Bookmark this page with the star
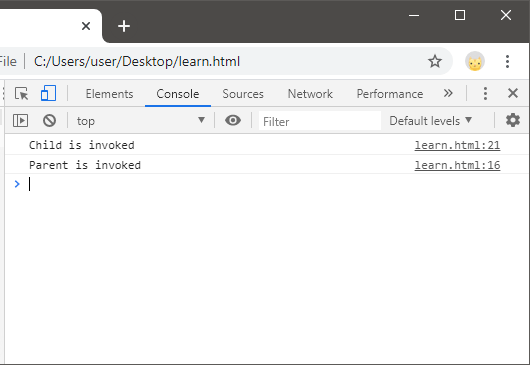 [435, 62]
